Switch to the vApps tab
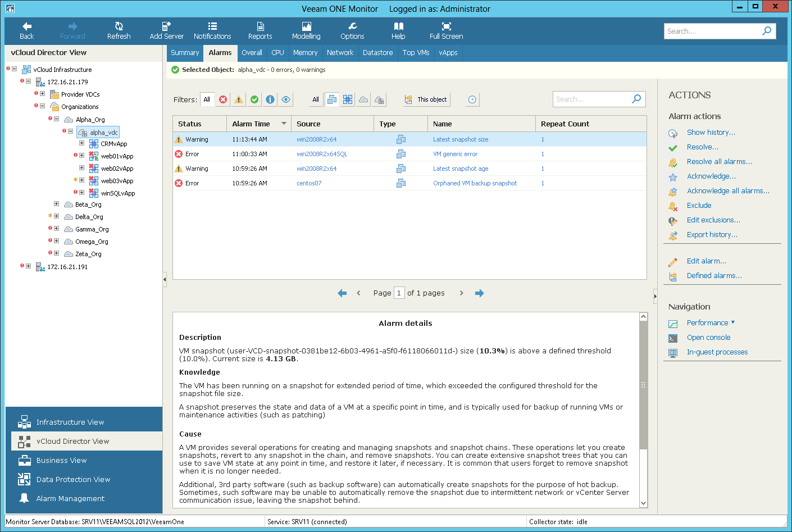Image resolution: width=792 pixels, height=532 pixels. (x=448, y=53)
